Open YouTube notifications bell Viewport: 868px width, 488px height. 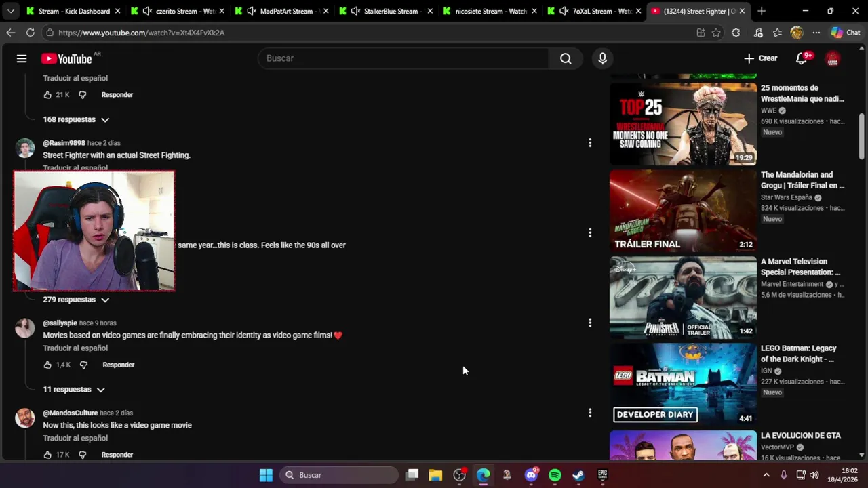(802, 58)
